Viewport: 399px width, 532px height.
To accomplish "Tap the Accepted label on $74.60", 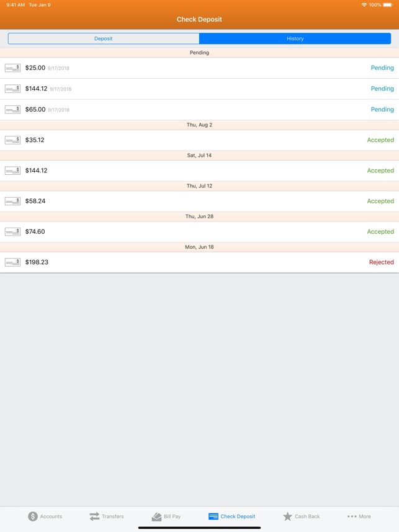I will 380,232.
